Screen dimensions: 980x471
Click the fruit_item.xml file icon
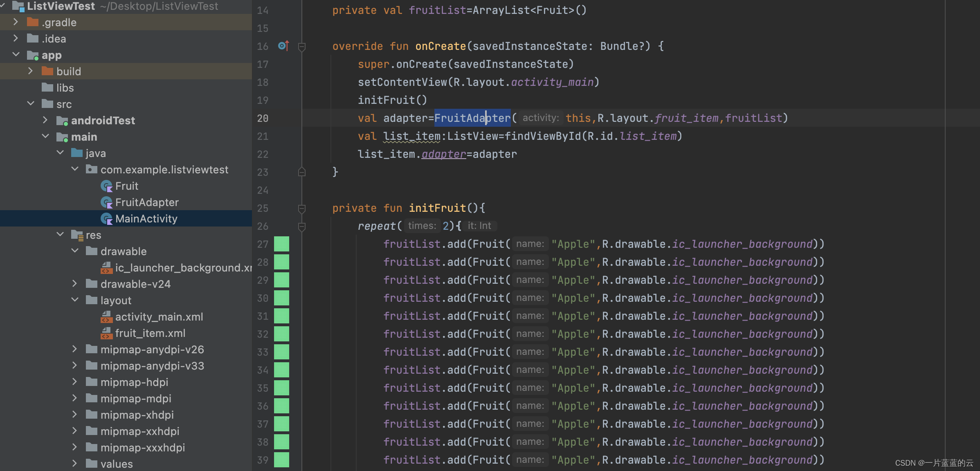[106, 333]
